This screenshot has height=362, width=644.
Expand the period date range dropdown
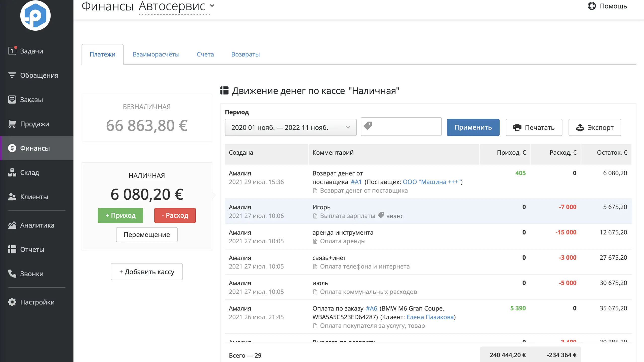pos(291,127)
